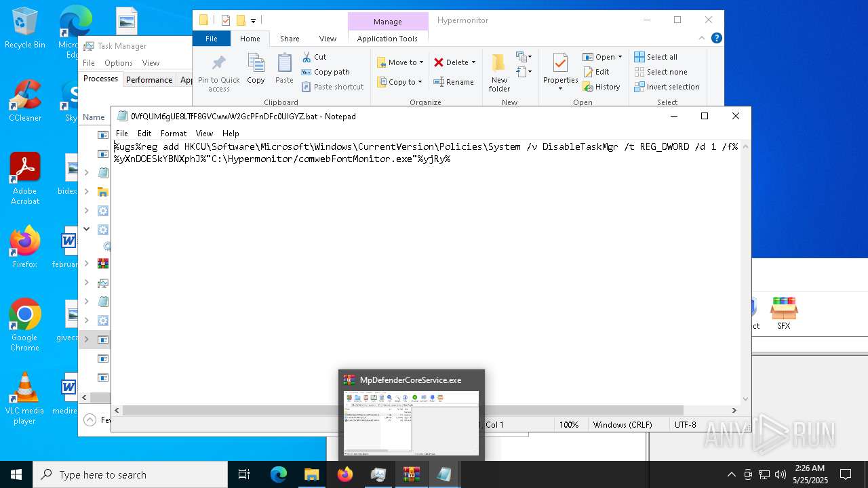Open the Open button dropdown arrow
Image resolution: width=868 pixels, height=488 pixels.
(620, 57)
